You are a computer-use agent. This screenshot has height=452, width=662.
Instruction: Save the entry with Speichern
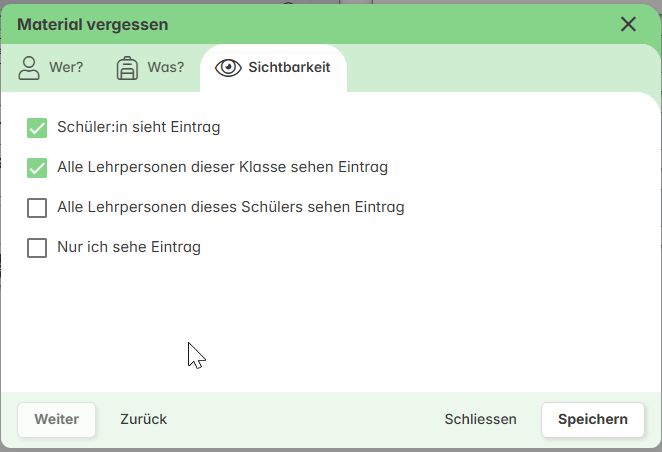pyautogui.click(x=593, y=419)
